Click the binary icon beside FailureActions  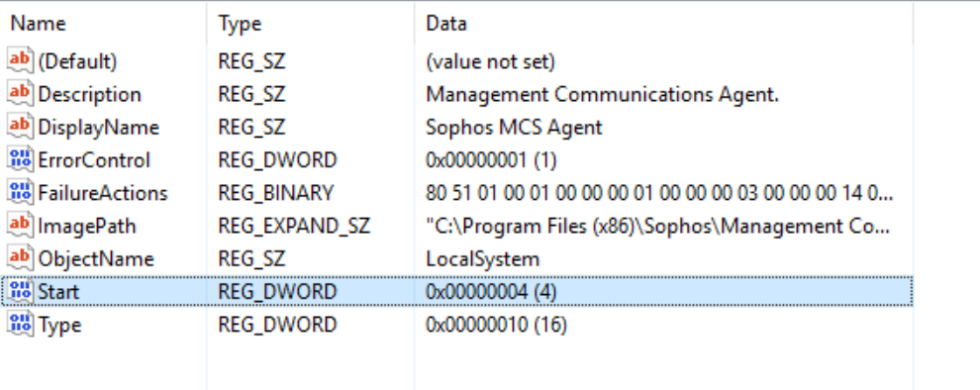click(x=20, y=192)
